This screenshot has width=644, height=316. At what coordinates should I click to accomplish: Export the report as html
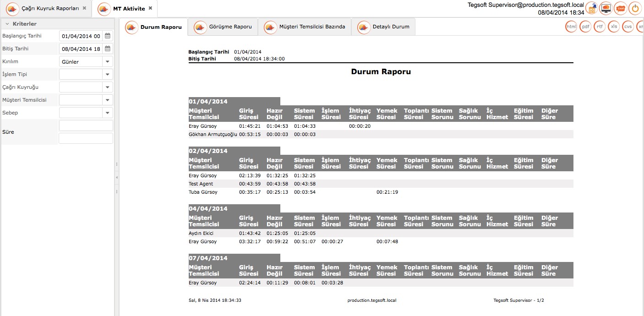click(x=572, y=27)
